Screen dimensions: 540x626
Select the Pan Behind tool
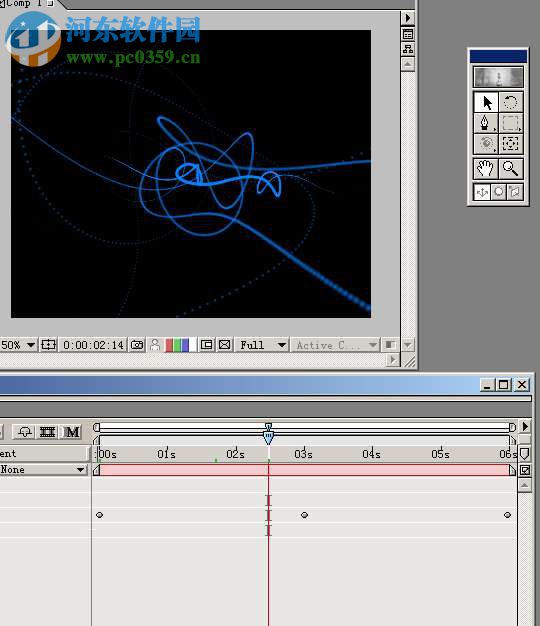click(510, 144)
